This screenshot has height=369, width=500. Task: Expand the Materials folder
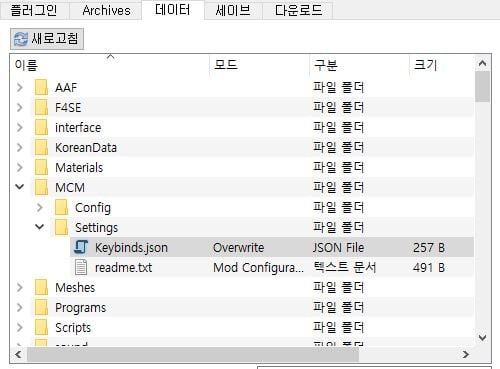tap(20, 167)
